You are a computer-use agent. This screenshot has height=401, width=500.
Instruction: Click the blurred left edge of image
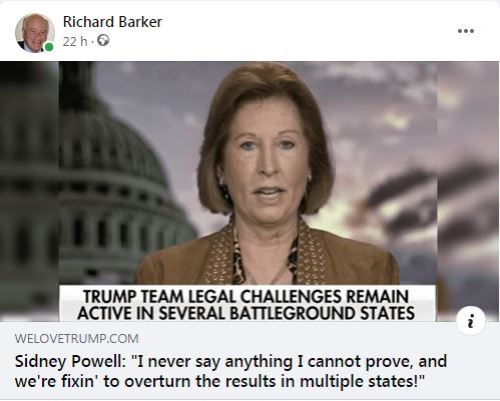point(29,192)
